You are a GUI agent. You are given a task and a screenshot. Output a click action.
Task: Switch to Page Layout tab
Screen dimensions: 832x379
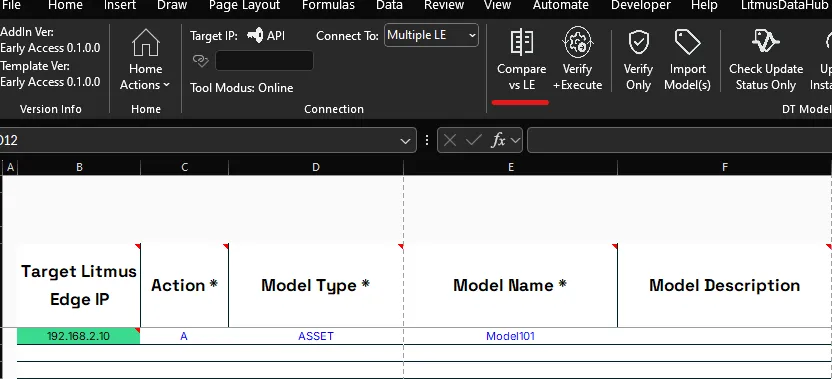coord(244,5)
